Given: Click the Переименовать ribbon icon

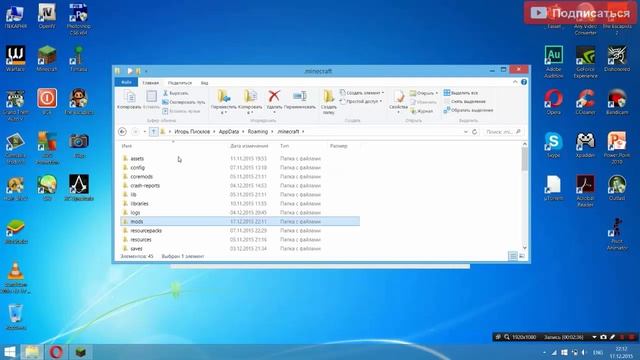Looking at the screenshot, I should pos(300,96).
